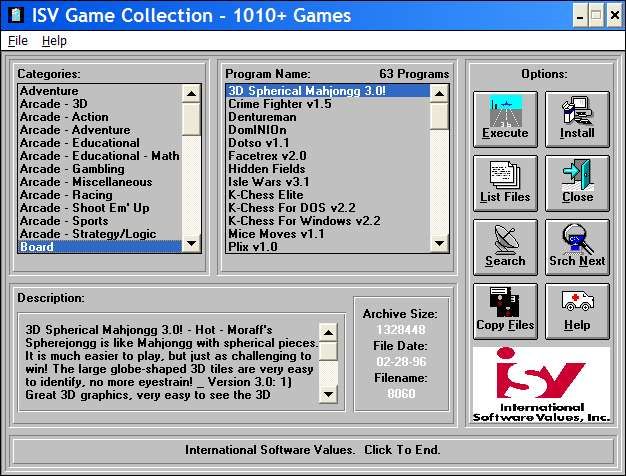The height and width of the screenshot is (476, 626).
Task: Select the Adventure category
Action: [x=100, y=91]
